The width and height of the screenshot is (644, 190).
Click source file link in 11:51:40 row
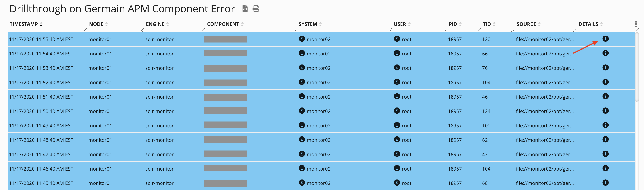pos(544,97)
